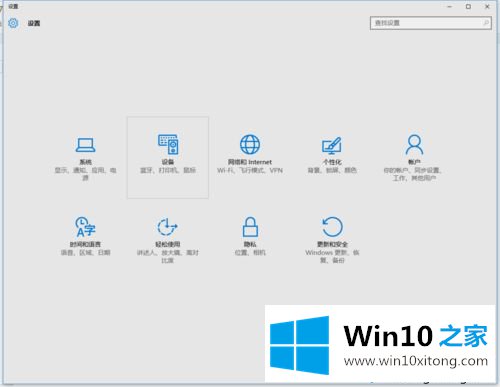Viewport: 500px width, 387px height.
Task: Click the 设备 tile description 蓝牙, 打印机, 鼠标
Action: [x=168, y=170]
